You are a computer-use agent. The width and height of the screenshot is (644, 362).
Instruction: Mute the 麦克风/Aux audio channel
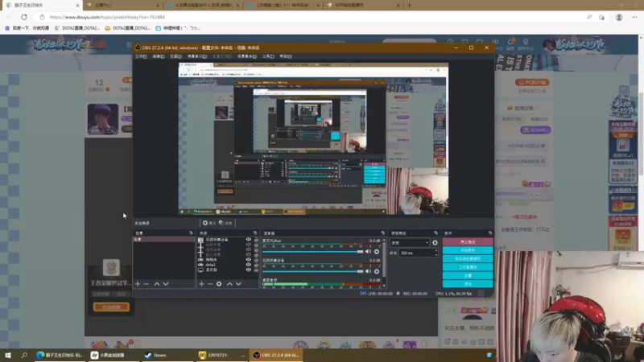coord(369,252)
